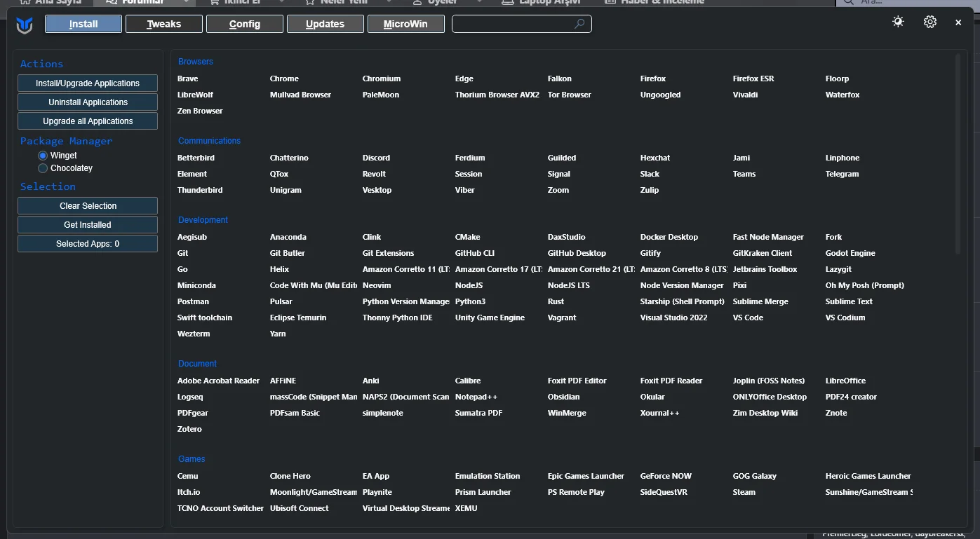
Task: Select GOG Galaxy under Games
Action: (x=755, y=476)
